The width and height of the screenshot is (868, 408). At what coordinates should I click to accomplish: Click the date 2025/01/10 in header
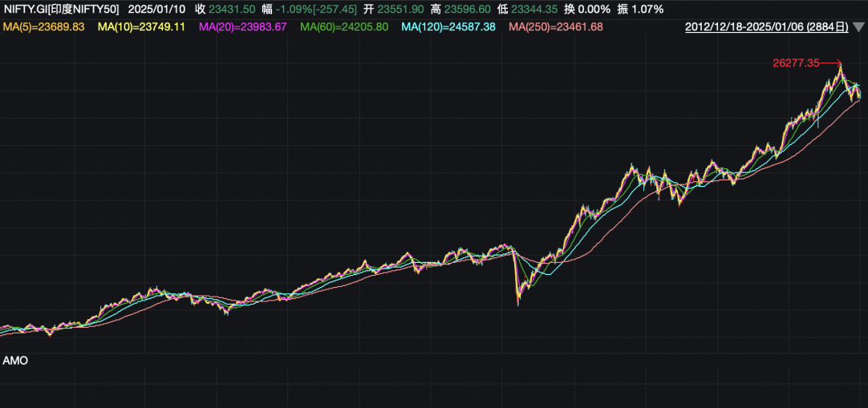(158, 10)
